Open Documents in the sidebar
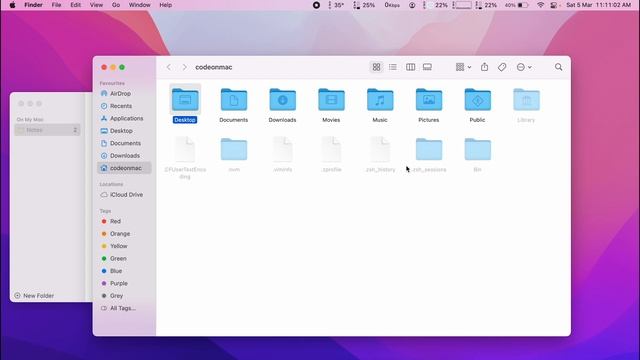 pos(124,143)
